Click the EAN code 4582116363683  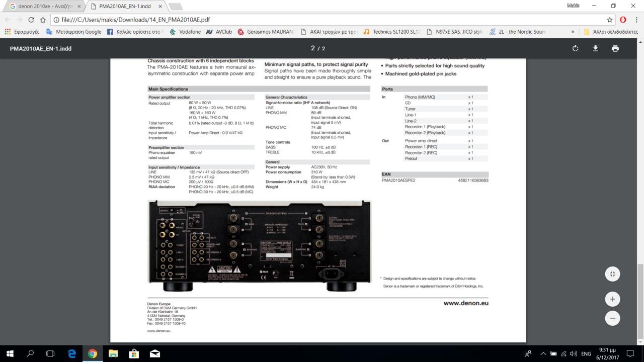[473, 180]
